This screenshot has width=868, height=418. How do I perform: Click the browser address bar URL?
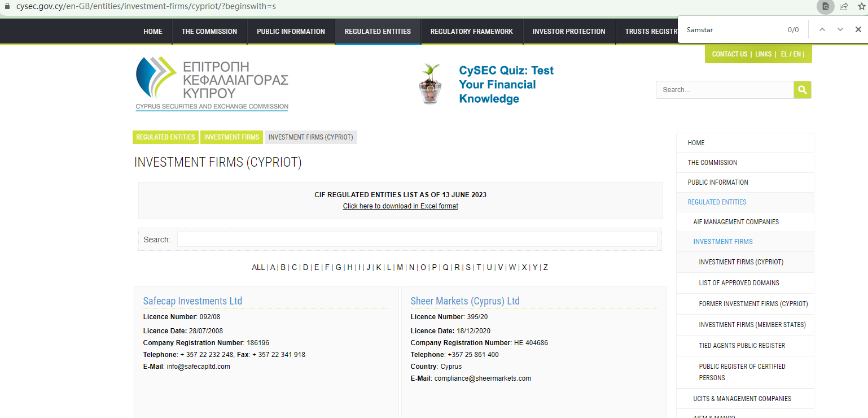tap(146, 7)
